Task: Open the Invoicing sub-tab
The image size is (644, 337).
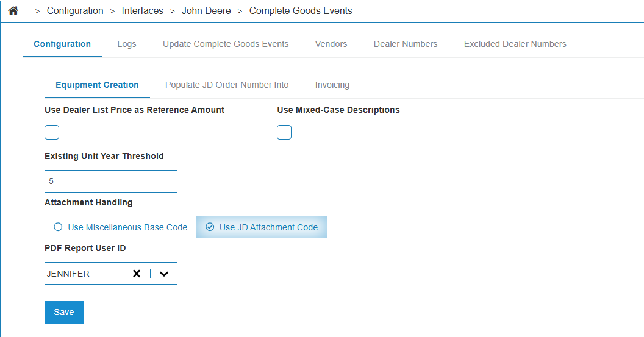Action: (332, 85)
